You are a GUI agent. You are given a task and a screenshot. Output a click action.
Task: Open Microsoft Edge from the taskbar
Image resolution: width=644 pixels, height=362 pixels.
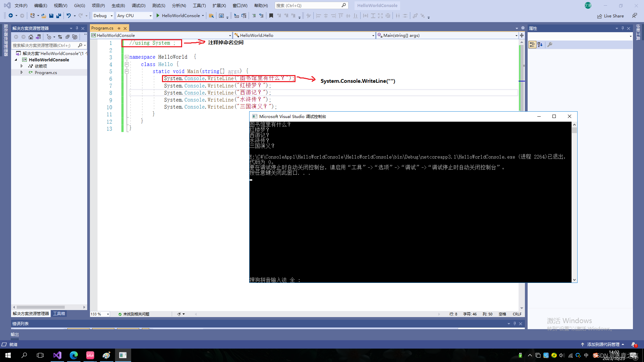pos(74,355)
